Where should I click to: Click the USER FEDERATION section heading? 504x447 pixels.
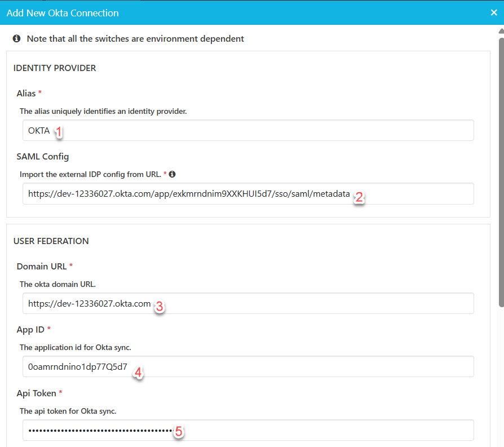click(x=51, y=241)
